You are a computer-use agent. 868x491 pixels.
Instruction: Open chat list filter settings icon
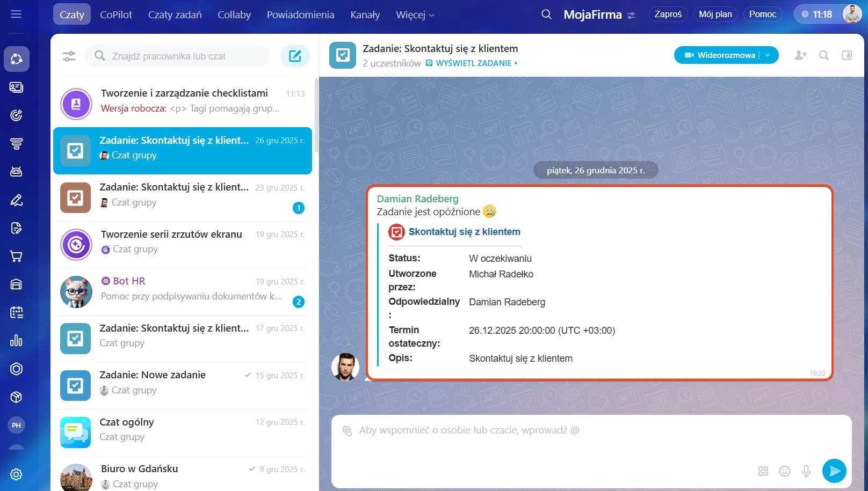click(x=69, y=56)
